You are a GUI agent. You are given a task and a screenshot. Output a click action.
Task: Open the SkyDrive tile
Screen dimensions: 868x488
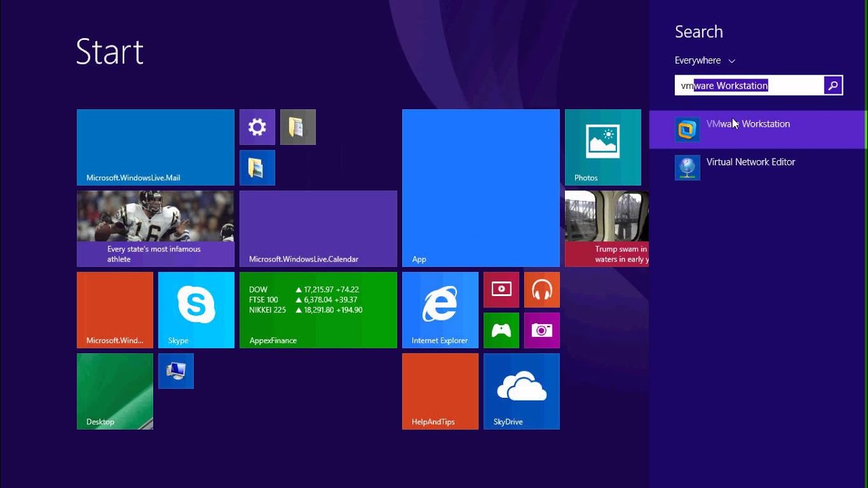pos(521,391)
